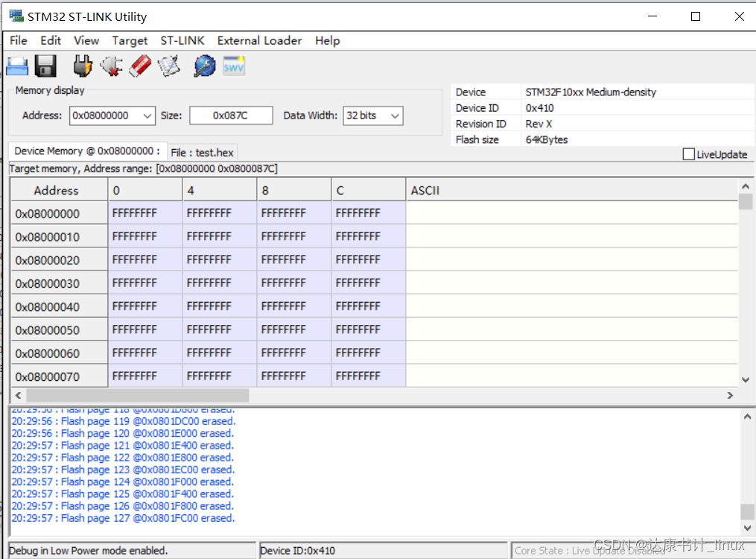This screenshot has height=559, width=756.
Task: Switch to File : test.hex tab
Action: coord(202,152)
